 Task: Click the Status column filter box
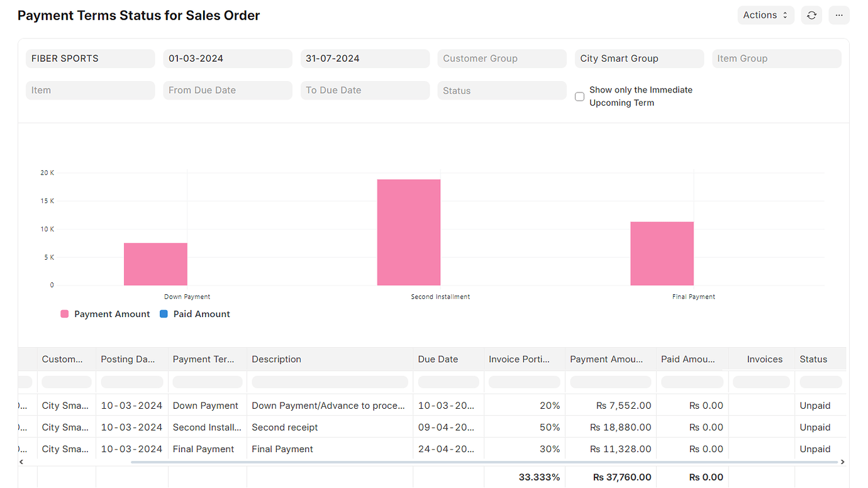tap(820, 382)
